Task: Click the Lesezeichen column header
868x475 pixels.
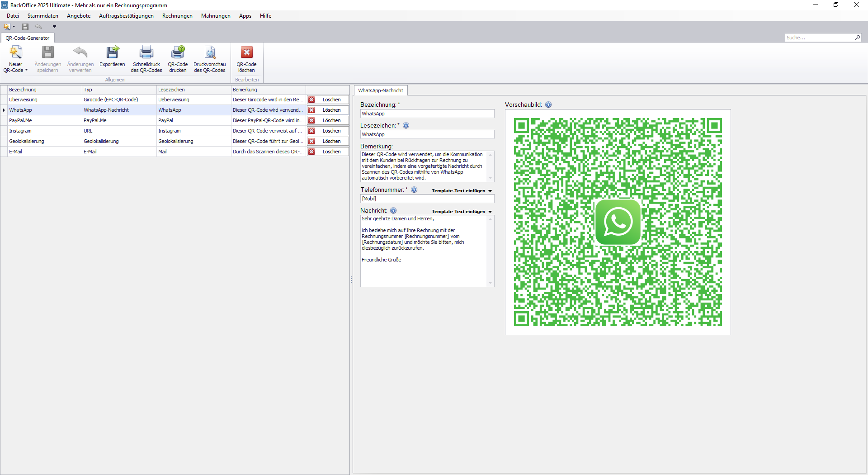Action: (193, 90)
